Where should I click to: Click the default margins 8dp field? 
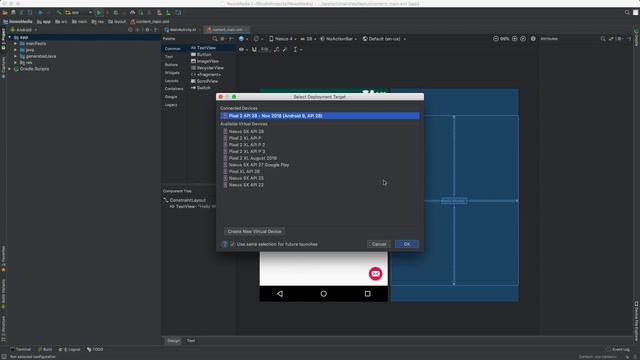265,49
